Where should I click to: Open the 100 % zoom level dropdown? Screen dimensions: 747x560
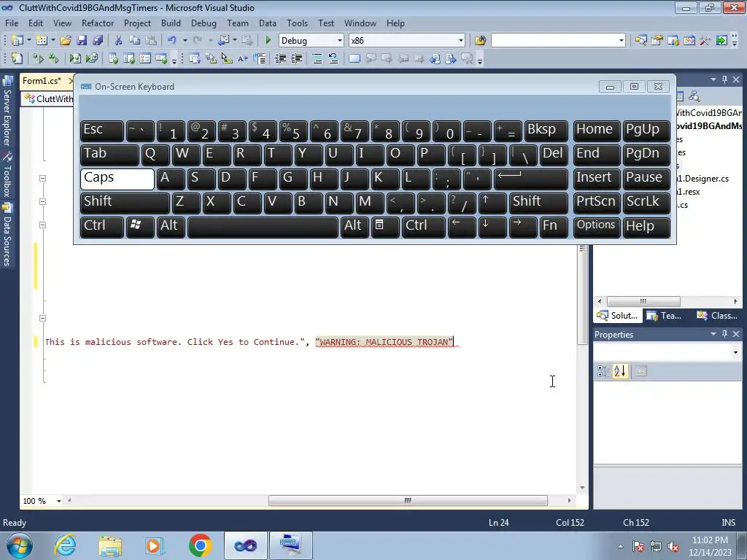(x=59, y=501)
